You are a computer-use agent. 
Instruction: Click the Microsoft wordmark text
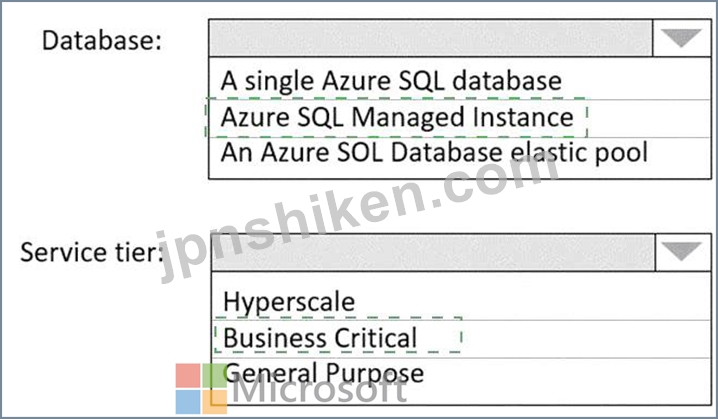point(320,390)
